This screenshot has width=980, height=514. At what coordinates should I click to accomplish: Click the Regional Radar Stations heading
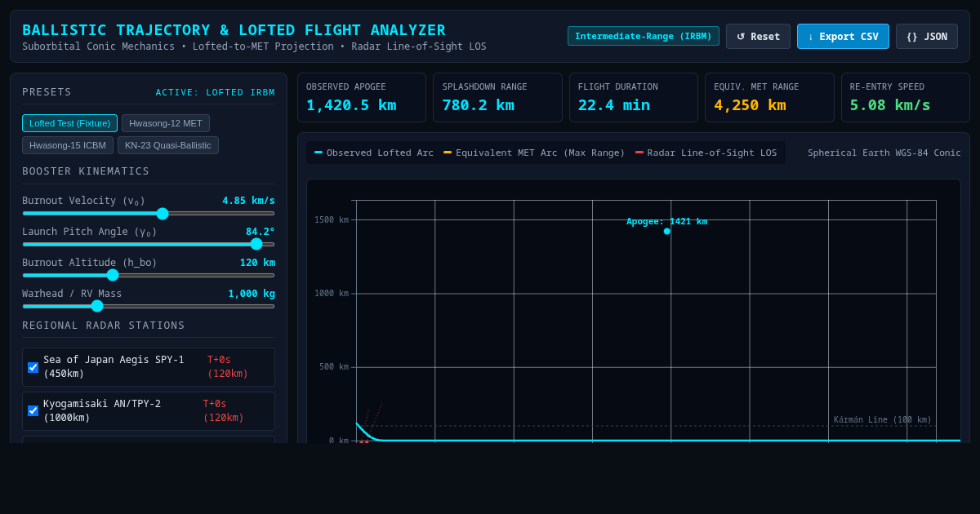pyautogui.click(x=104, y=326)
